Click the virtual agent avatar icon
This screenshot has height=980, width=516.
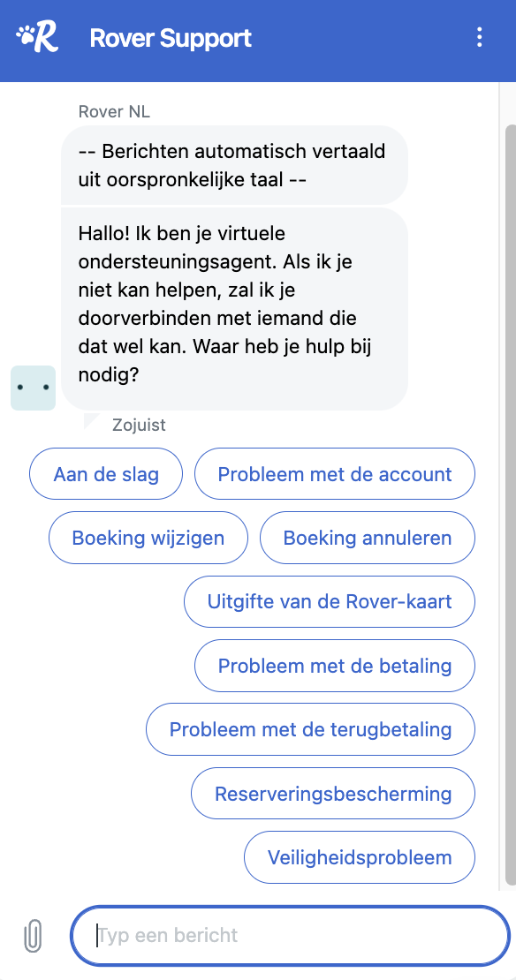[34, 388]
